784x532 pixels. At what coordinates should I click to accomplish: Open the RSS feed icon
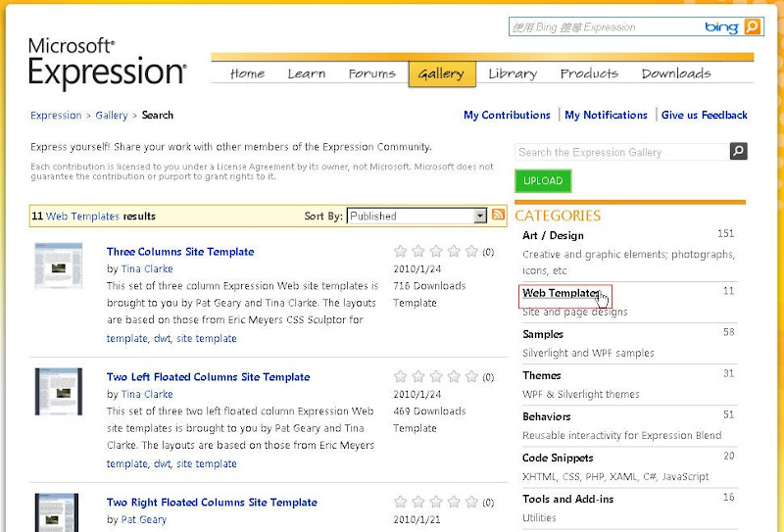(498, 215)
